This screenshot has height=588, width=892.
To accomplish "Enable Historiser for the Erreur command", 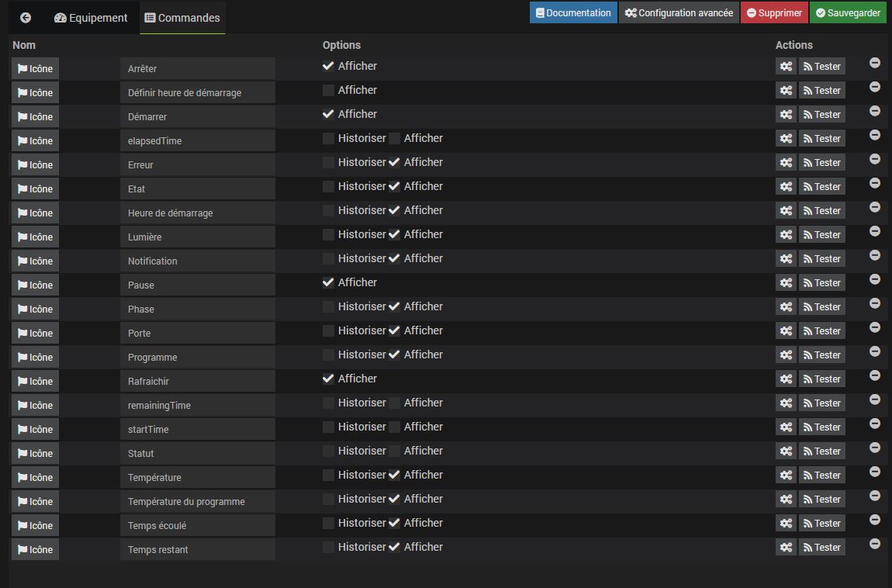I will click(x=328, y=162).
